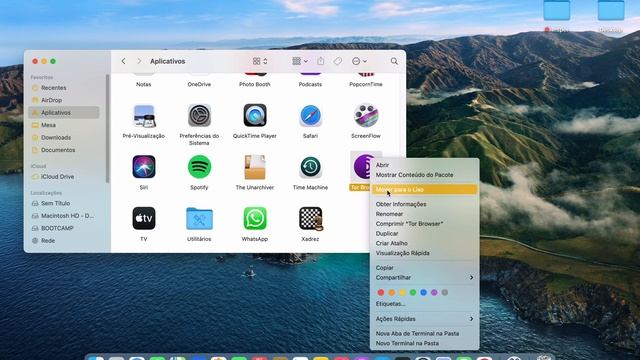Expand the Compartilhar submenu arrow

tap(471, 278)
